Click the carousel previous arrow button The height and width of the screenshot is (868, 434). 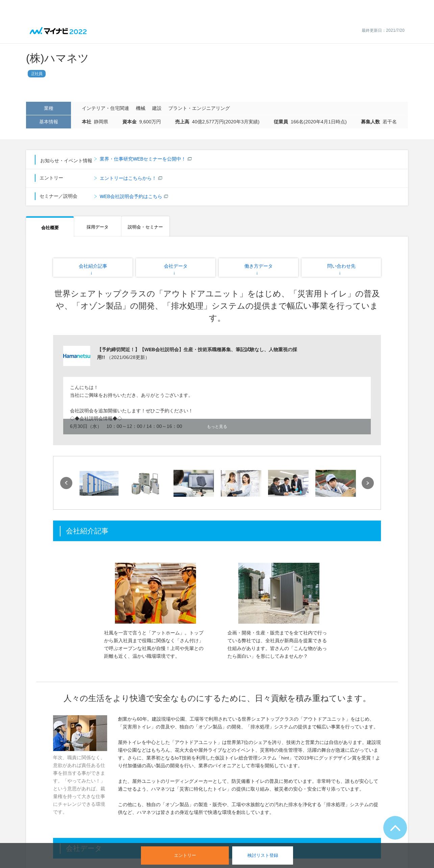(66, 483)
